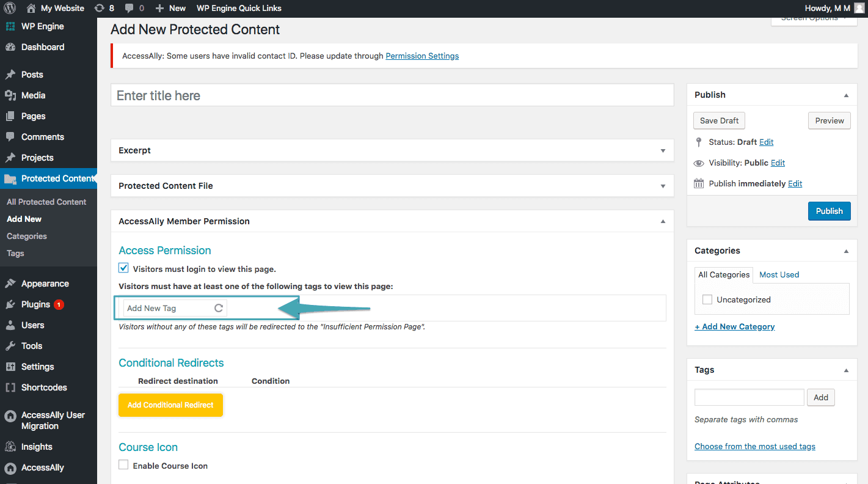The image size is (868, 484).
Task: Expand the Protected Content File panel
Action: [x=663, y=186]
